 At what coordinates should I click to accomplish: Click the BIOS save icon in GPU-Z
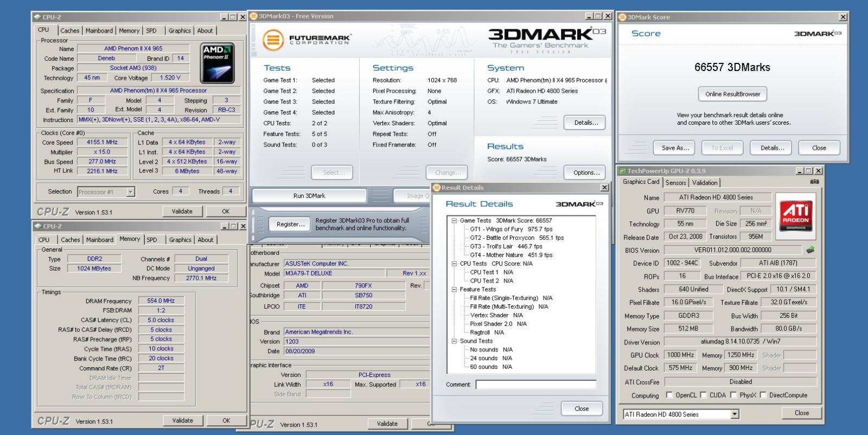coord(810,250)
